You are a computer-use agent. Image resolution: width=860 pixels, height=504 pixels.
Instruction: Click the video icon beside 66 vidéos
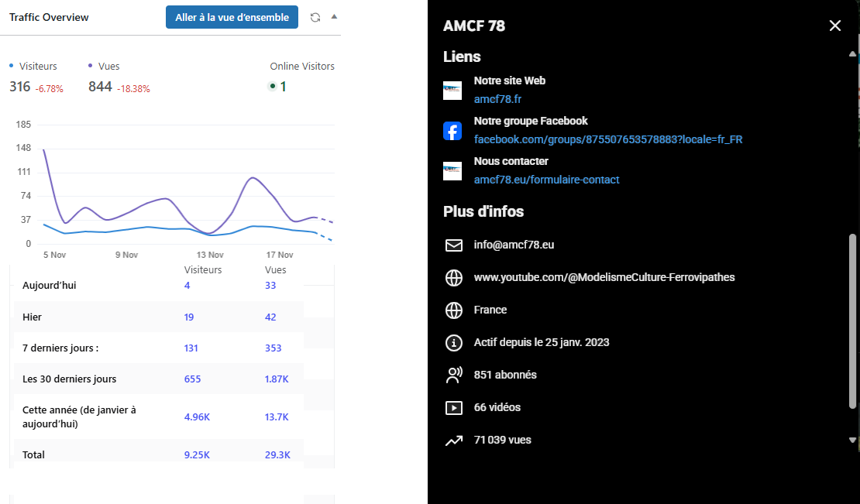pos(453,407)
